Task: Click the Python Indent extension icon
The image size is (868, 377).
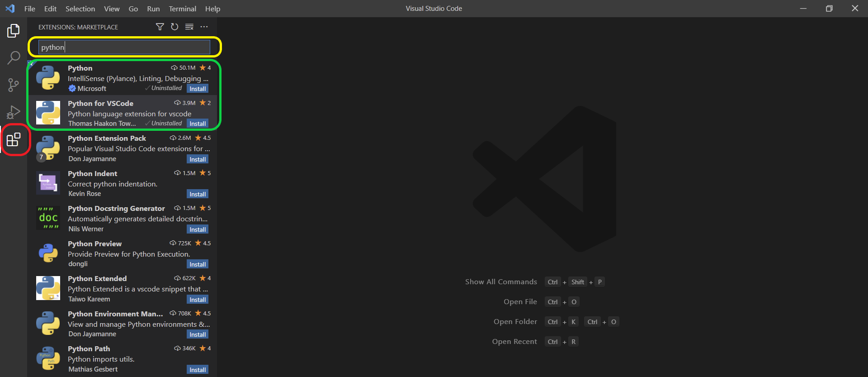Action: pos(48,183)
